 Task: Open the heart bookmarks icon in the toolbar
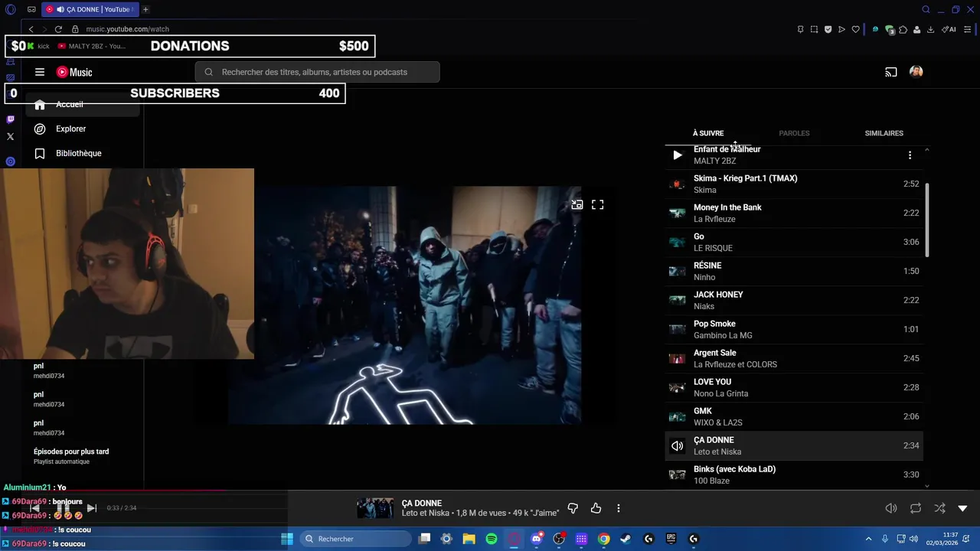855,29
